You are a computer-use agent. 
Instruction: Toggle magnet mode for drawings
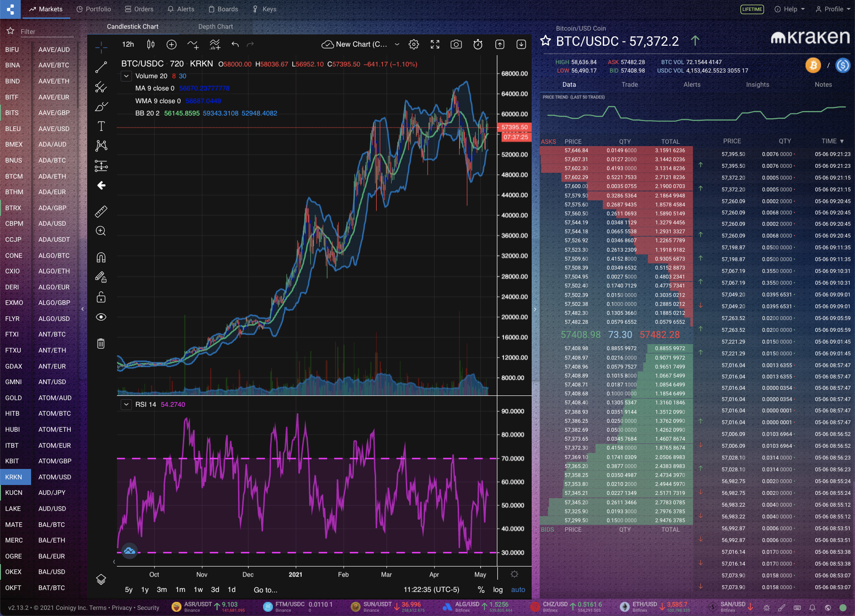pyautogui.click(x=101, y=257)
